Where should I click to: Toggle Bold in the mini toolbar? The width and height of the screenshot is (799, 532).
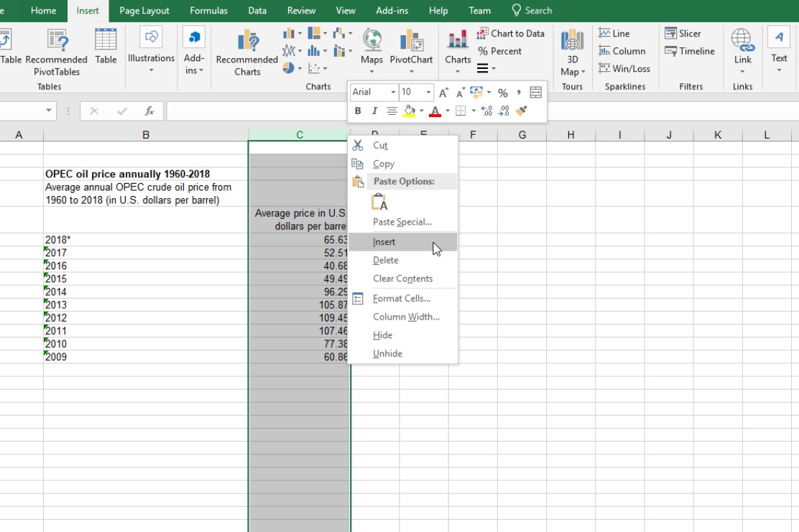(358, 111)
